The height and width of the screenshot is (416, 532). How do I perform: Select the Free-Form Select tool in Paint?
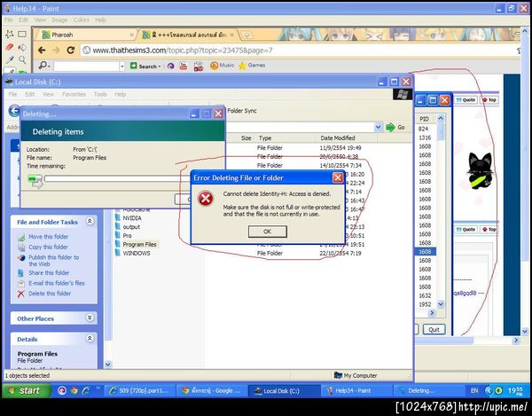tap(10, 34)
